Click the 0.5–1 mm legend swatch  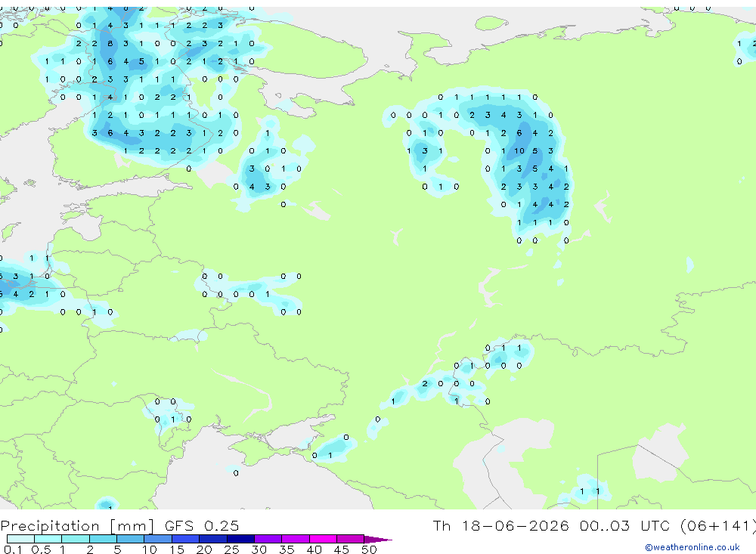pos(48,539)
